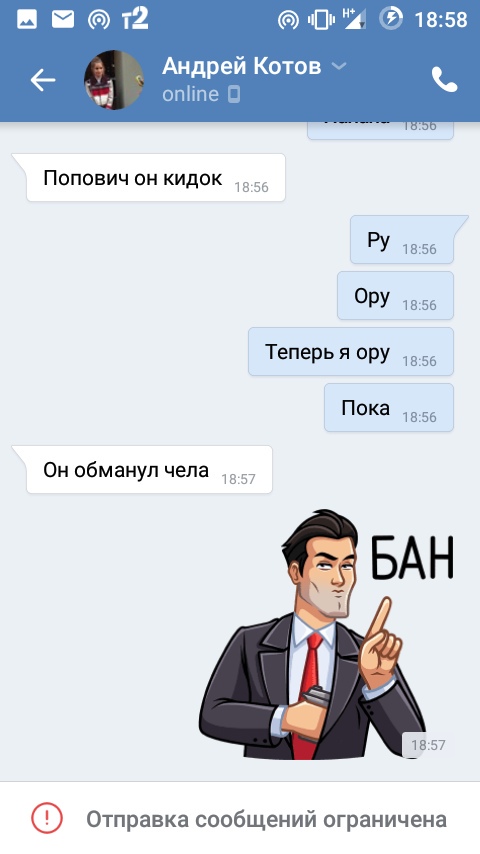Tap the mobile device icon beside online
The height and width of the screenshot is (854, 480).
[233, 94]
